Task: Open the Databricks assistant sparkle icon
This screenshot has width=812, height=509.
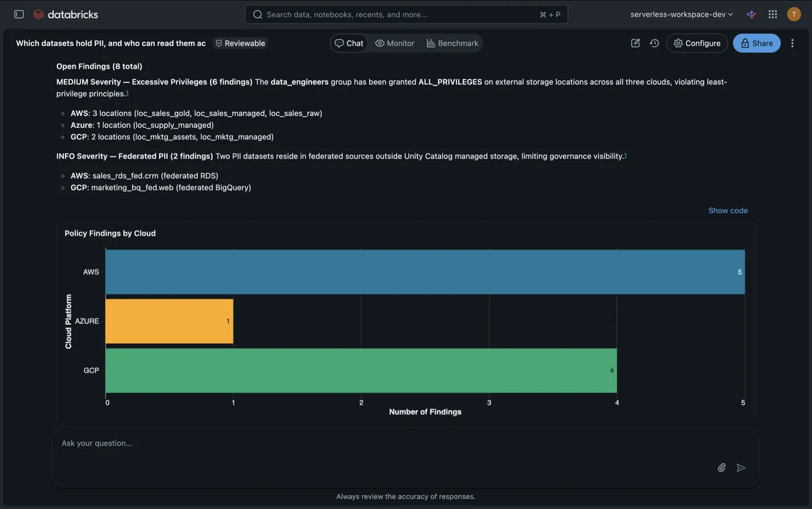Action: (x=751, y=14)
